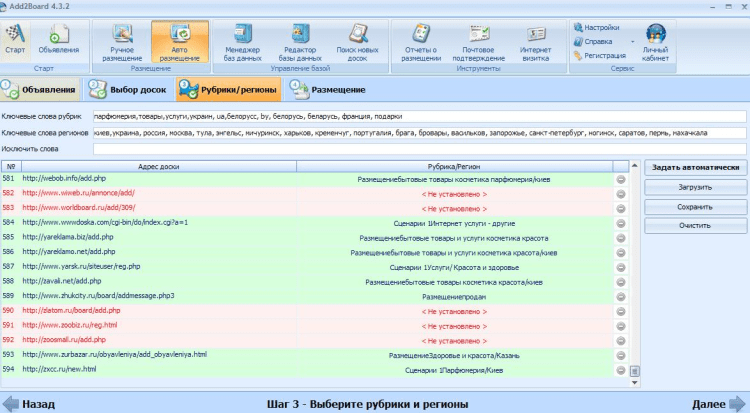Screen dimensions: 750x413
Task: Proceed with Далее button
Action: point(718,404)
